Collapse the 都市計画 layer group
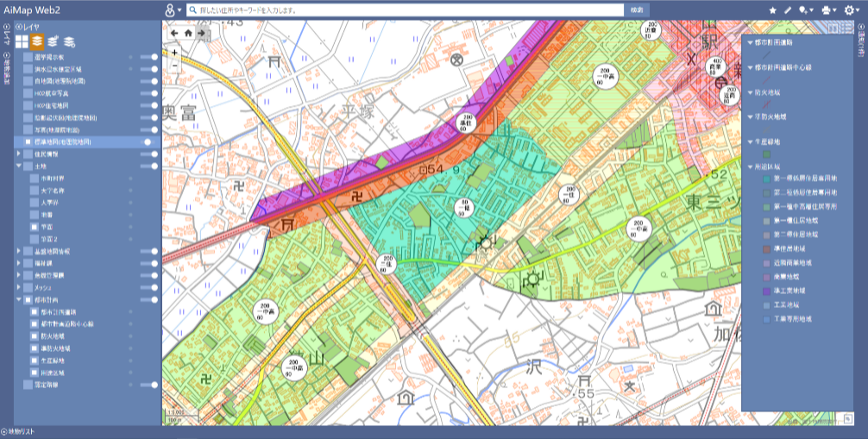This screenshot has height=439, width=868. (x=19, y=300)
